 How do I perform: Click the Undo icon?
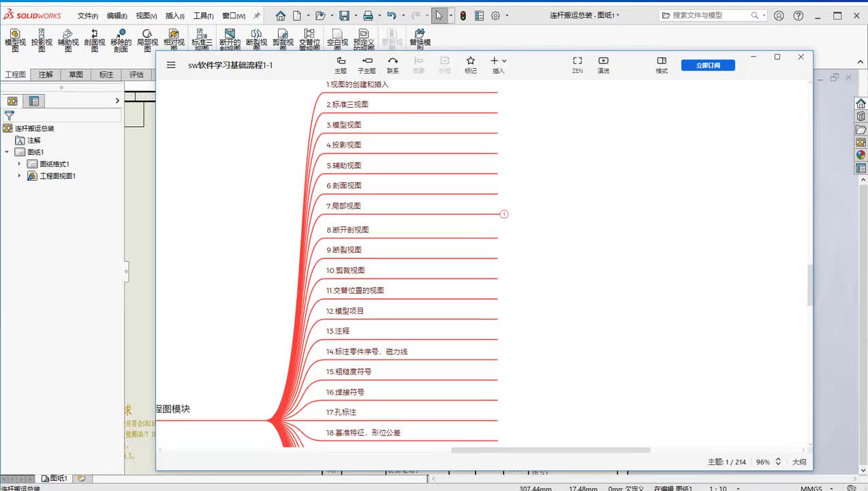pos(391,15)
